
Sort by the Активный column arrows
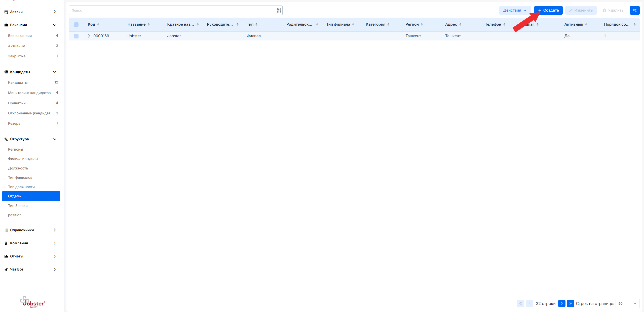(x=586, y=24)
